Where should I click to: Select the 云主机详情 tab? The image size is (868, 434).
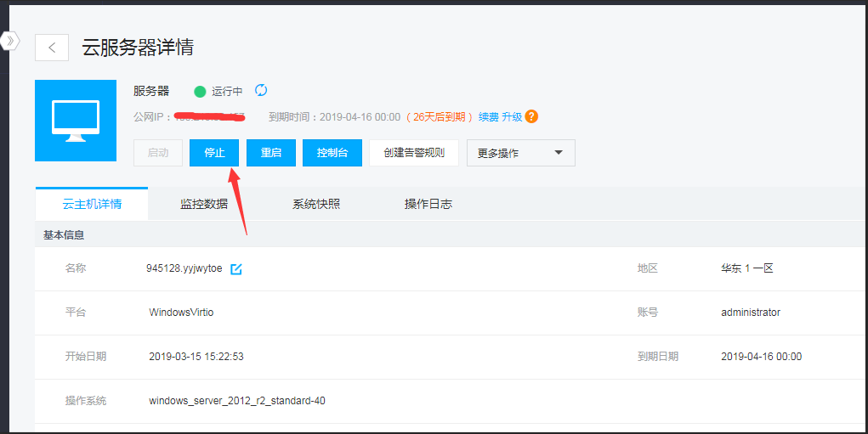pyautogui.click(x=92, y=204)
